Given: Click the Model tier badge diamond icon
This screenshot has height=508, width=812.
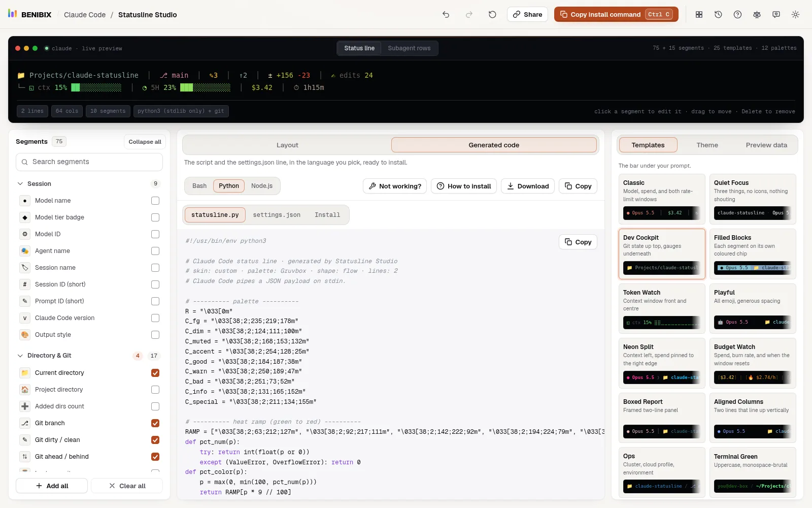Looking at the screenshot, I should click(25, 217).
